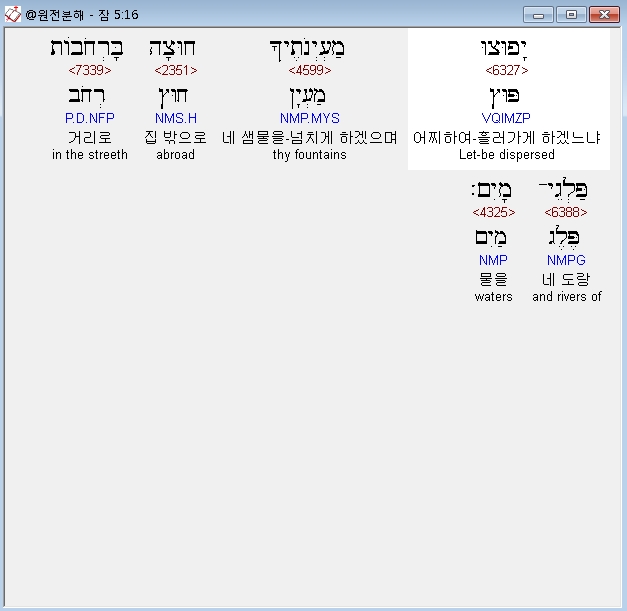Click the Hebrew root above NMS.H

point(173,97)
